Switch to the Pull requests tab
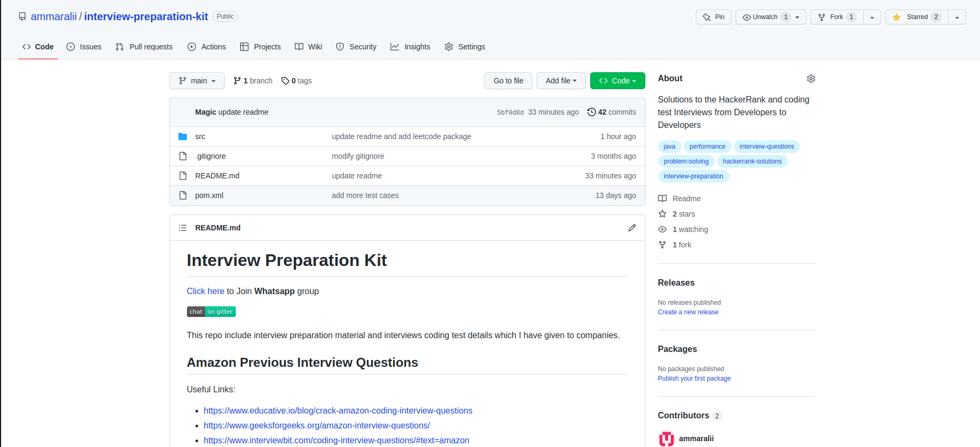This screenshot has width=980, height=447. (x=144, y=47)
